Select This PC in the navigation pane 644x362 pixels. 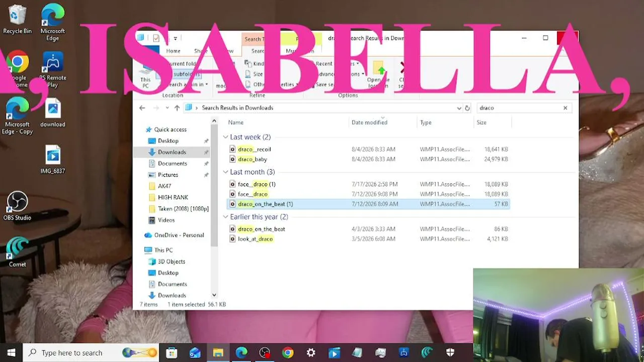tap(163, 250)
